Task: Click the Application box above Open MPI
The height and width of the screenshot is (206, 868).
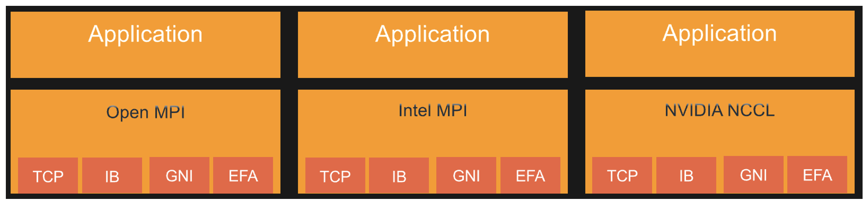Action: pyautogui.click(x=146, y=45)
